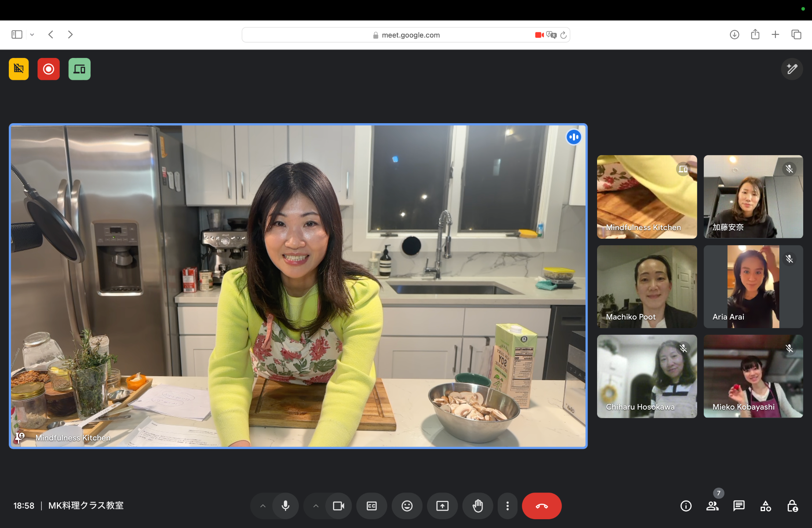Toggle closed captions

pos(372,506)
